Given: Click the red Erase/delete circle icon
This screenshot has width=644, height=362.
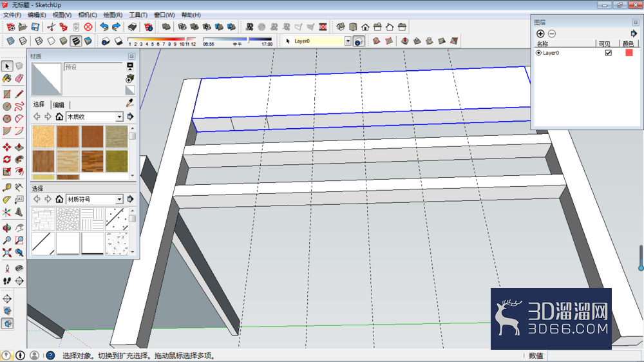Looking at the screenshot, I should coord(88,26).
